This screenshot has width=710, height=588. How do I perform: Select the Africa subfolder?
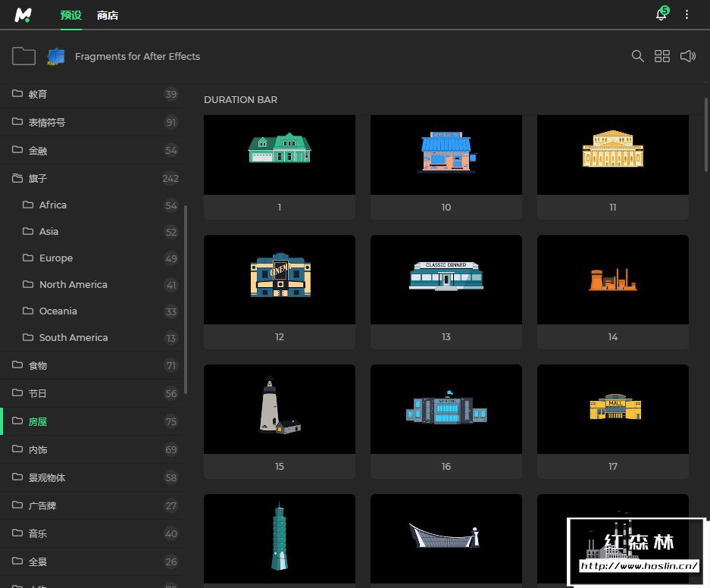pyautogui.click(x=53, y=205)
